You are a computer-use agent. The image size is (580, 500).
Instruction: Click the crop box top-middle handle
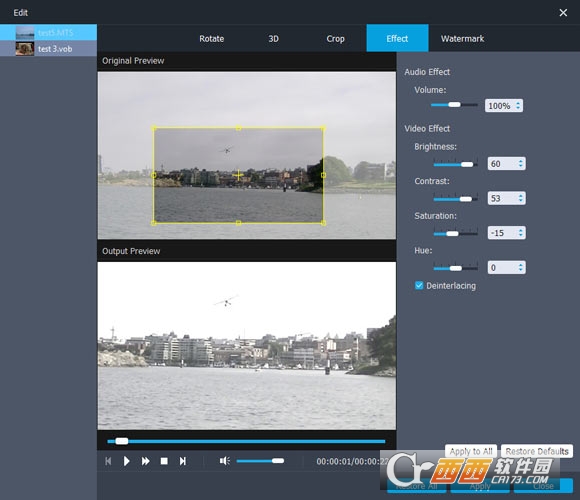click(239, 128)
